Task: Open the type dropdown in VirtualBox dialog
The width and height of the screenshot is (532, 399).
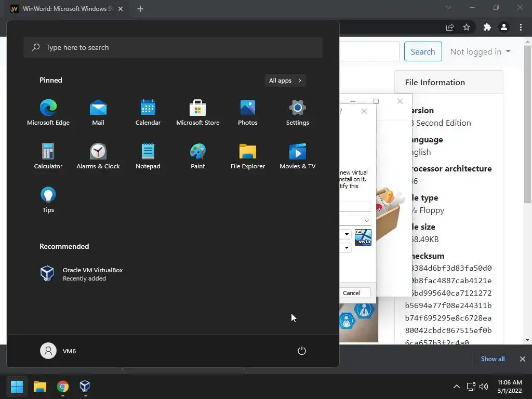Action: click(347, 234)
